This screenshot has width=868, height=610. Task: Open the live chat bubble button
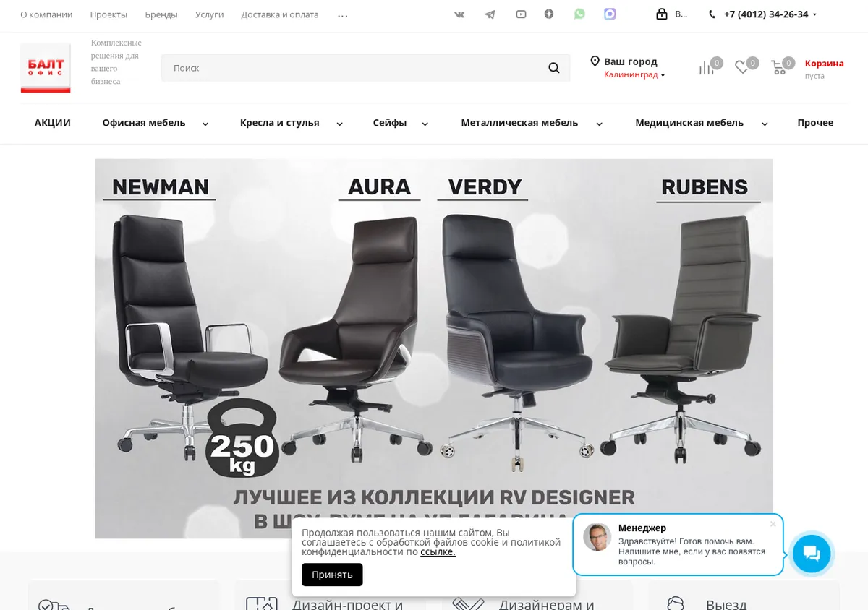(812, 554)
